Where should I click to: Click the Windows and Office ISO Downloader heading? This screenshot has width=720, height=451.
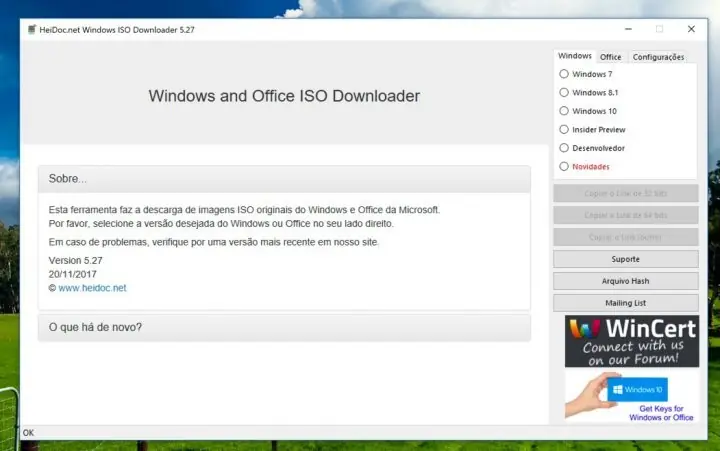(x=284, y=96)
